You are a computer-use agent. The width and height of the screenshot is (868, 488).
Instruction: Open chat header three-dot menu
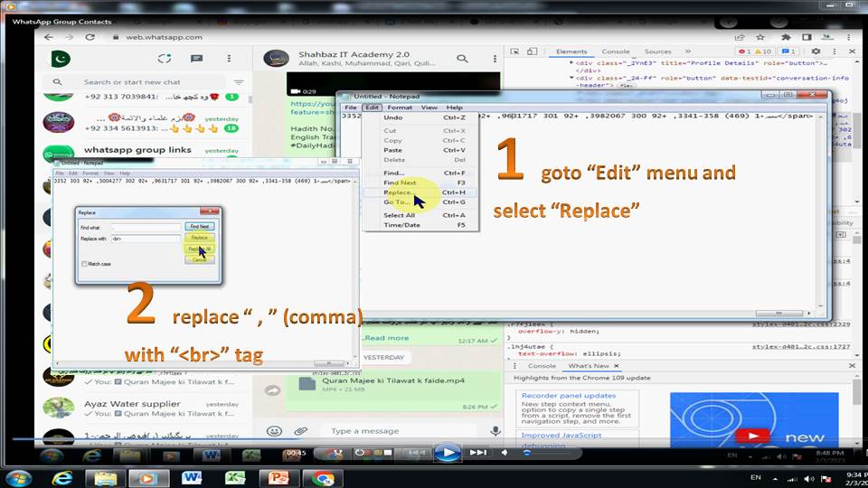pyautogui.click(x=495, y=58)
